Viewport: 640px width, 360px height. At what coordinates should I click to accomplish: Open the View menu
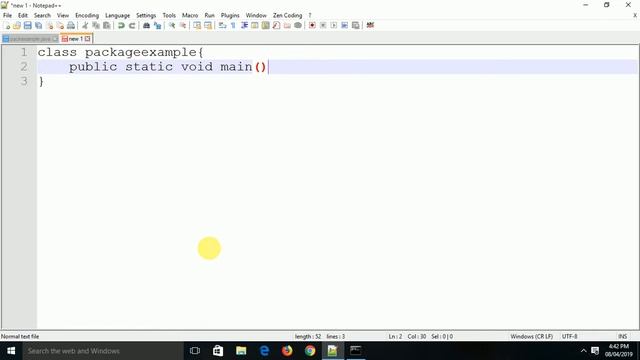pyautogui.click(x=62, y=15)
